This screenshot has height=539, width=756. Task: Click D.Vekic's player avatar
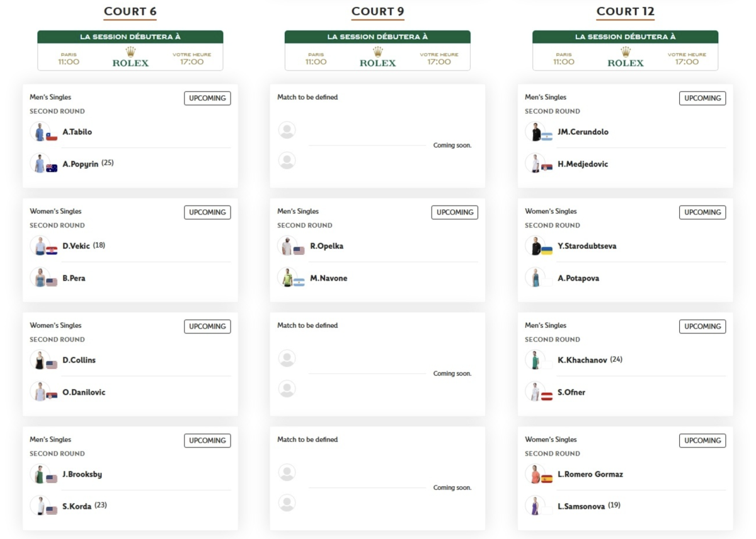40,245
